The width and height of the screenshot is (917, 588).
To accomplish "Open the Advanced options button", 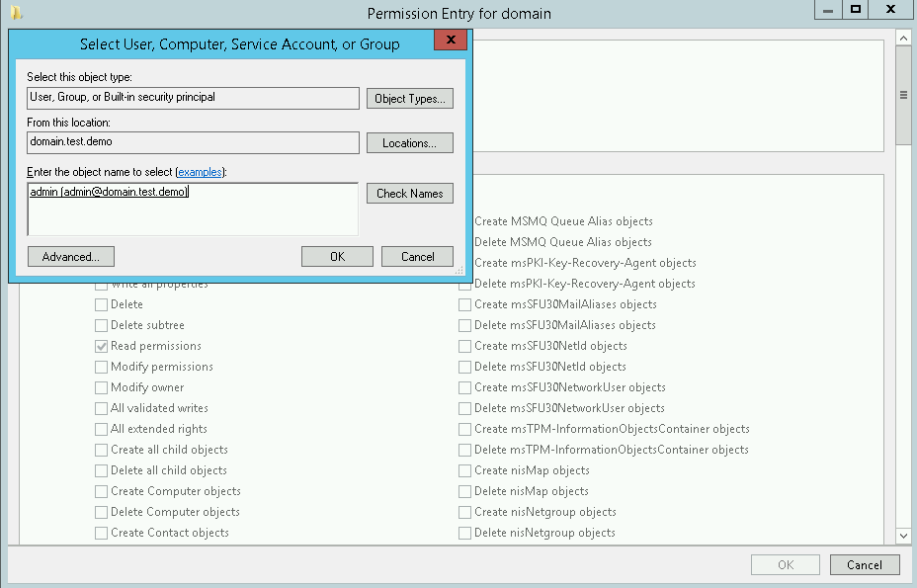I will [71, 256].
